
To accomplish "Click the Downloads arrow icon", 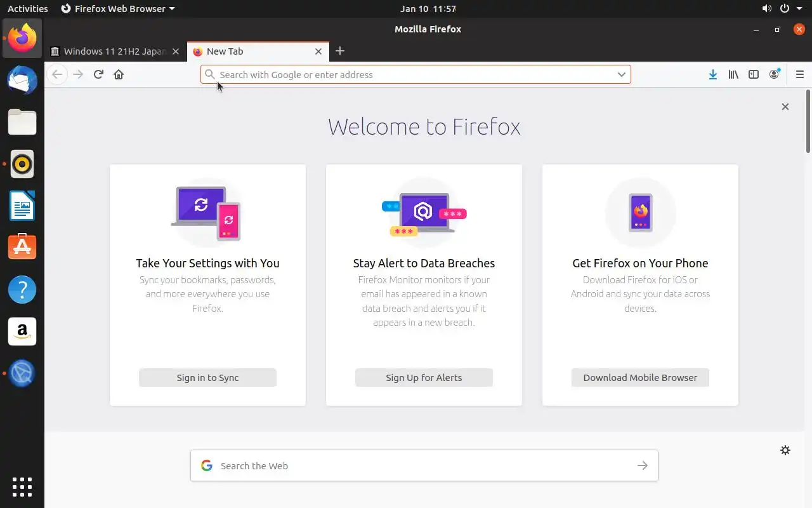I will click(713, 74).
